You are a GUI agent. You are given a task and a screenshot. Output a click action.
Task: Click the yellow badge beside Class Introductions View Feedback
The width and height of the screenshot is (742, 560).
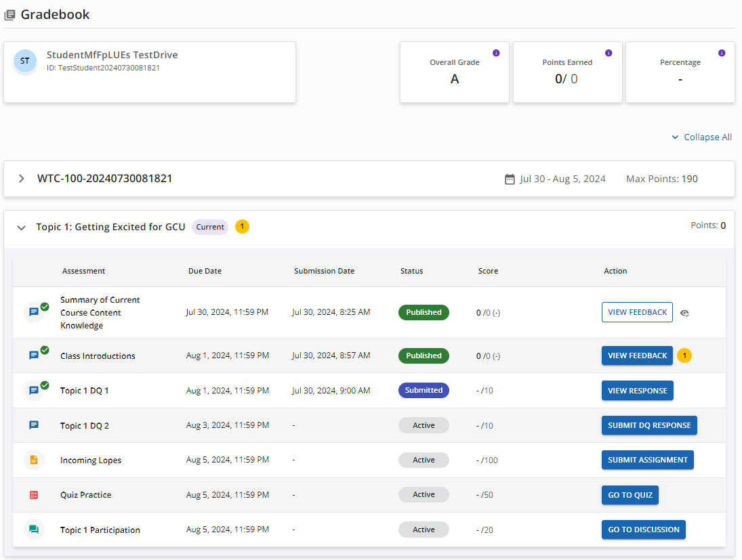coord(684,356)
